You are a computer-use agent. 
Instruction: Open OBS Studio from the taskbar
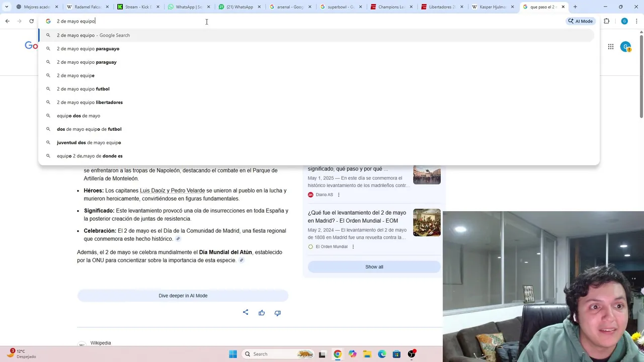click(412, 354)
